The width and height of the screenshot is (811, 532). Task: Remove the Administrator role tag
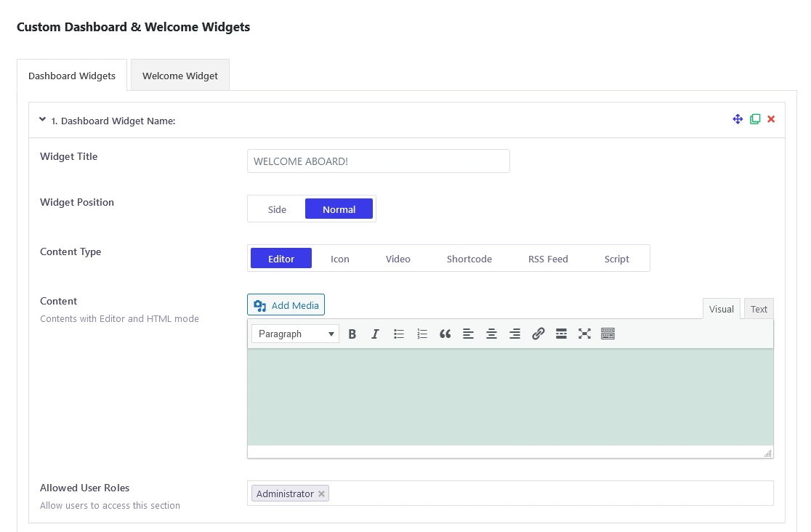321,493
